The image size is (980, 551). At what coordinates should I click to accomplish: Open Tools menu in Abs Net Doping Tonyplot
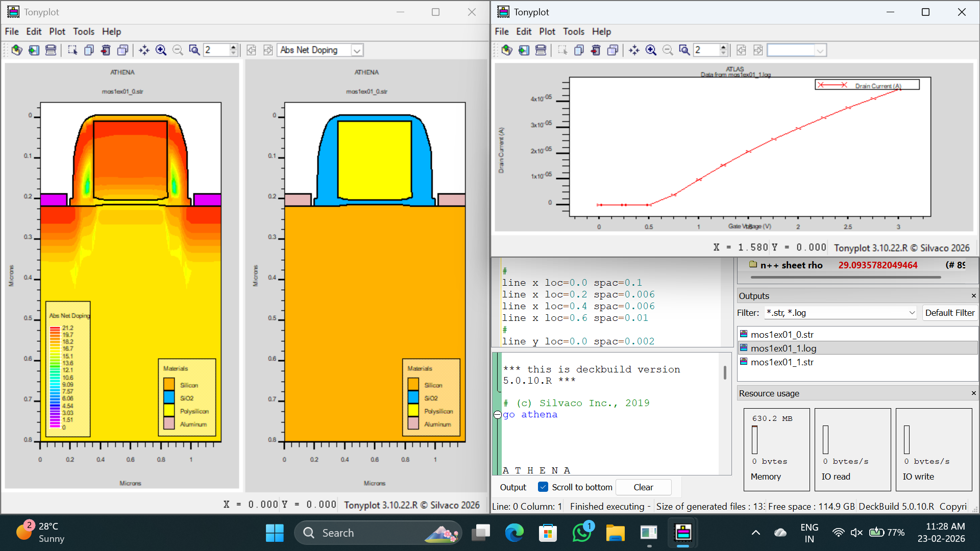[x=84, y=32]
